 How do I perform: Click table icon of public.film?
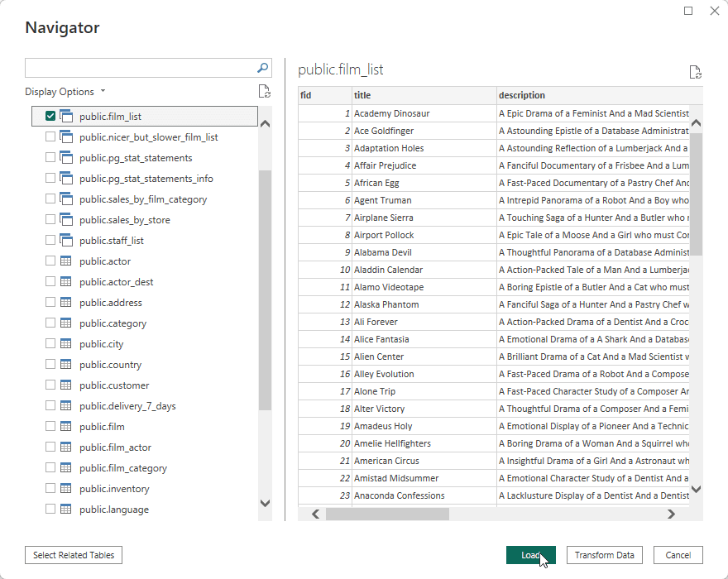[66, 426]
